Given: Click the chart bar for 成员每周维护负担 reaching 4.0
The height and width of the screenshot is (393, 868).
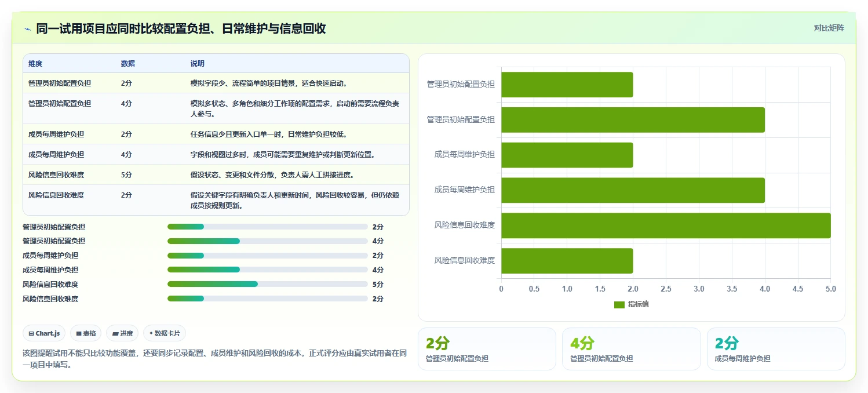Looking at the screenshot, I should (633, 190).
